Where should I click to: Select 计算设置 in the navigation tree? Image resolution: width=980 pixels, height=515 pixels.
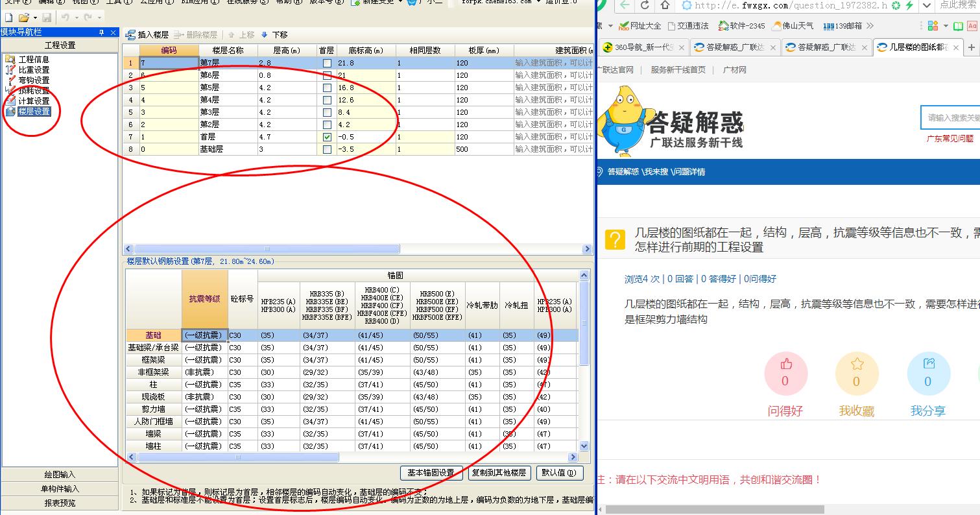(x=34, y=101)
